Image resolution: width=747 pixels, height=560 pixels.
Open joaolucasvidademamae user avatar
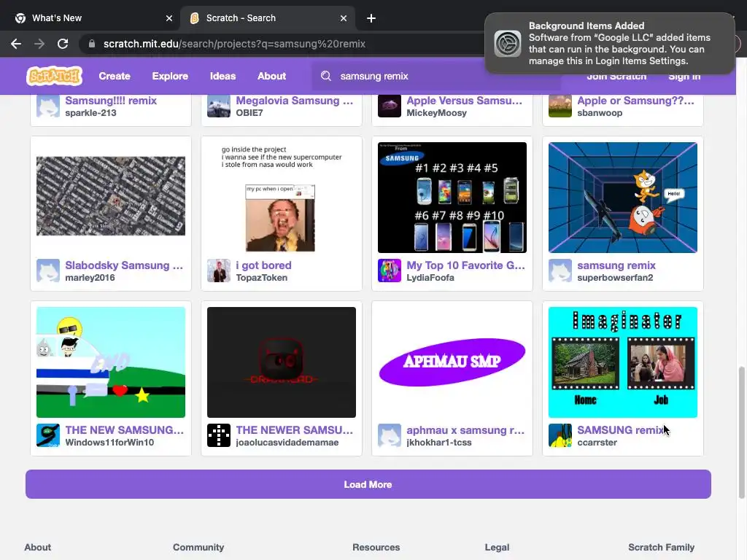click(x=219, y=435)
